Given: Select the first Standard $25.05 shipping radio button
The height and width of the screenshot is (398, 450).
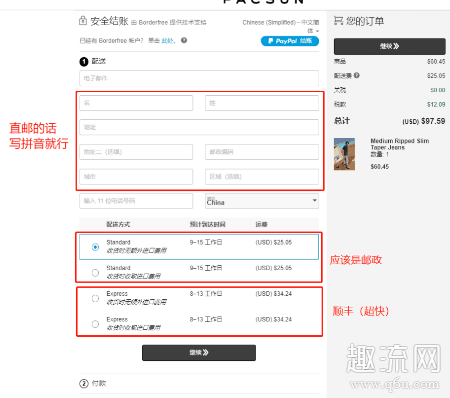Looking at the screenshot, I should pos(95,247).
